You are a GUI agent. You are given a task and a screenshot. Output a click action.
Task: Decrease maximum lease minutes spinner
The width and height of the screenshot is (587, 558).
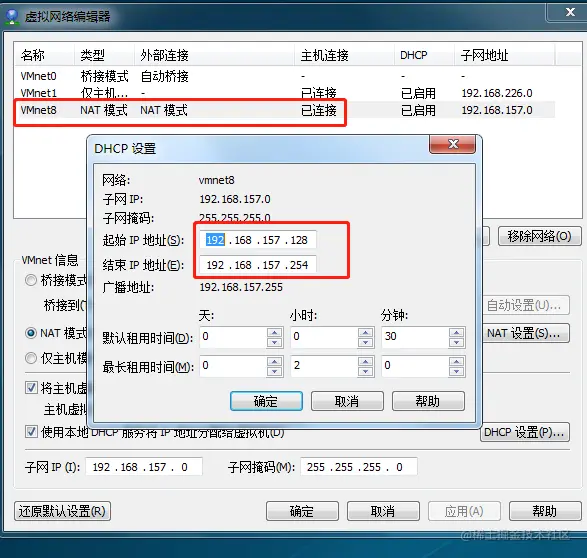click(x=456, y=371)
